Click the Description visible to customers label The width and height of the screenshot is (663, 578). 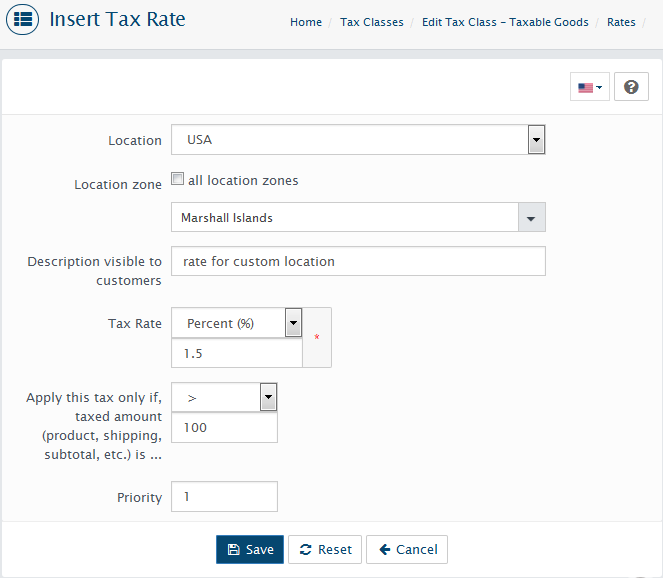(x=95, y=271)
